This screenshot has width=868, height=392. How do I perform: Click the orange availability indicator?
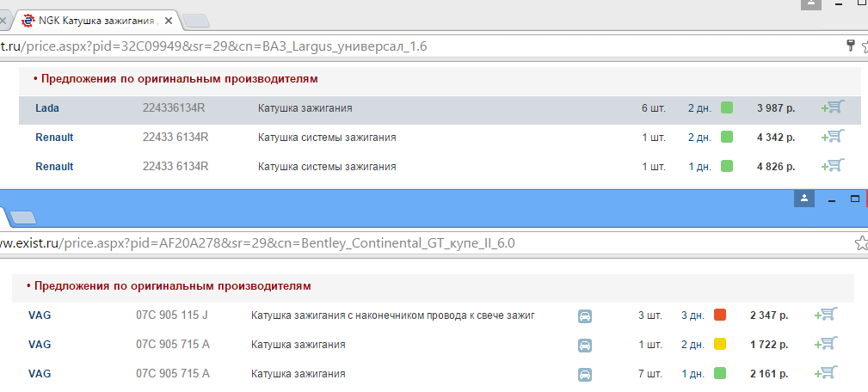click(x=720, y=315)
